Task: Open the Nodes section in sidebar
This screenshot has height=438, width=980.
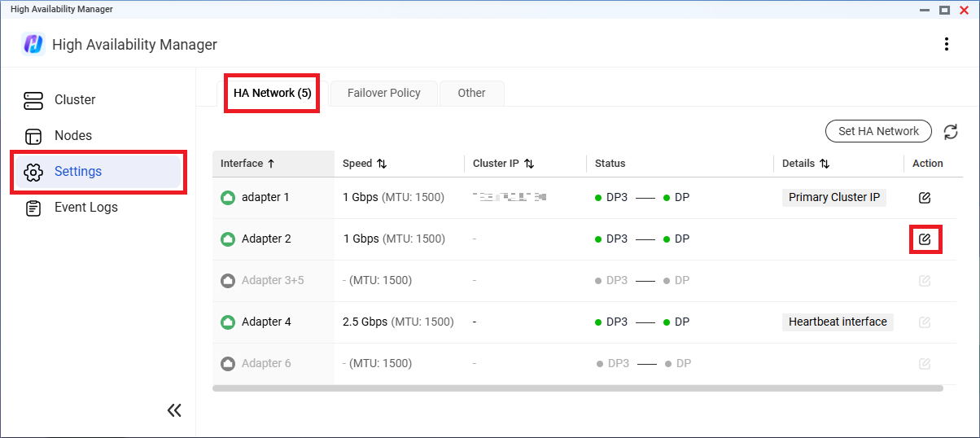Action: (x=73, y=136)
